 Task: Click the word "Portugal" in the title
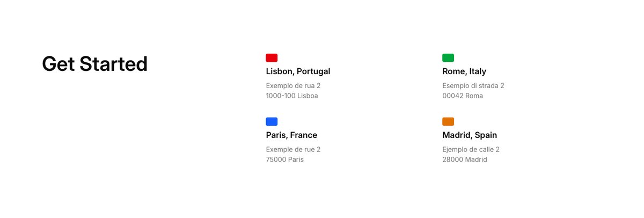(x=313, y=71)
